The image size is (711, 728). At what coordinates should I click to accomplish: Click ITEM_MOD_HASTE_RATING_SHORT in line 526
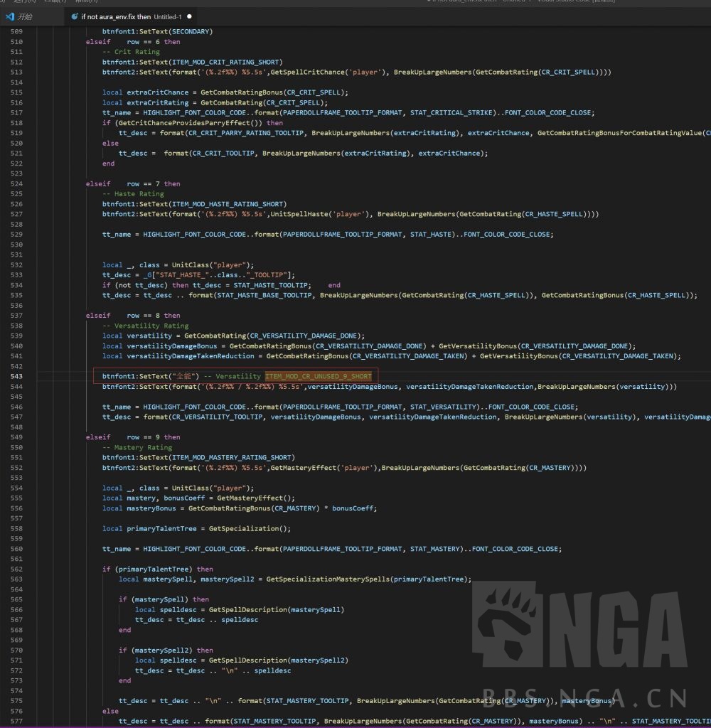tap(227, 204)
